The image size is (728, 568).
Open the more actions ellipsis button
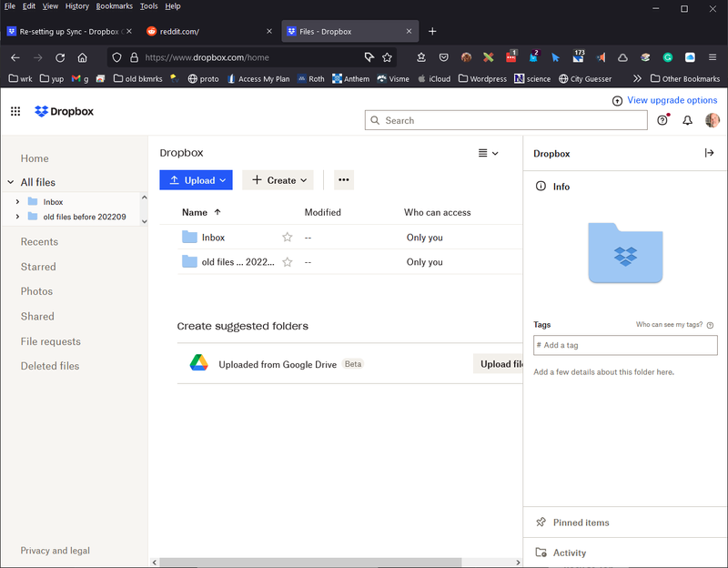(x=343, y=180)
